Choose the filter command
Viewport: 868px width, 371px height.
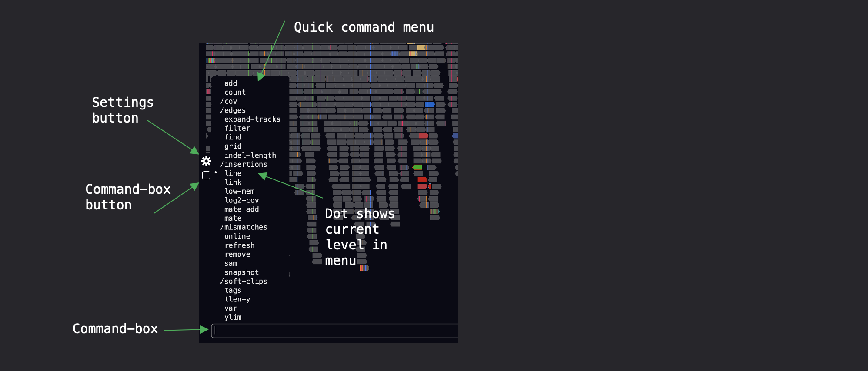click(x=237, y=128)
